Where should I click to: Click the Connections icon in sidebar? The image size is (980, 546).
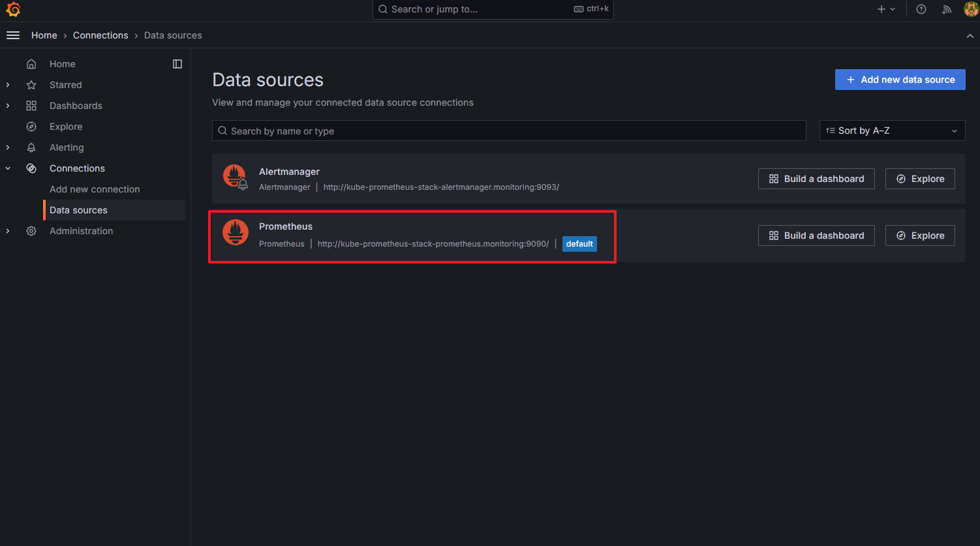(31, 168)
